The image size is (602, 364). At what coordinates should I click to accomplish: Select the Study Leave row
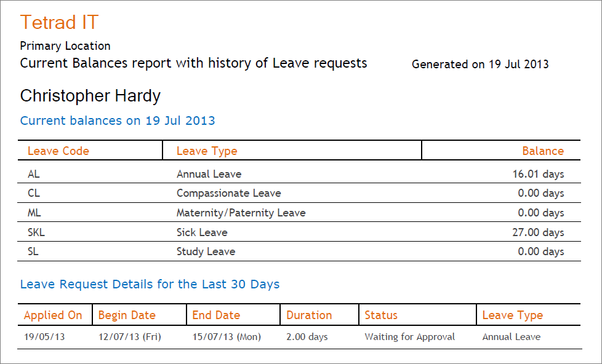[299, 251]
